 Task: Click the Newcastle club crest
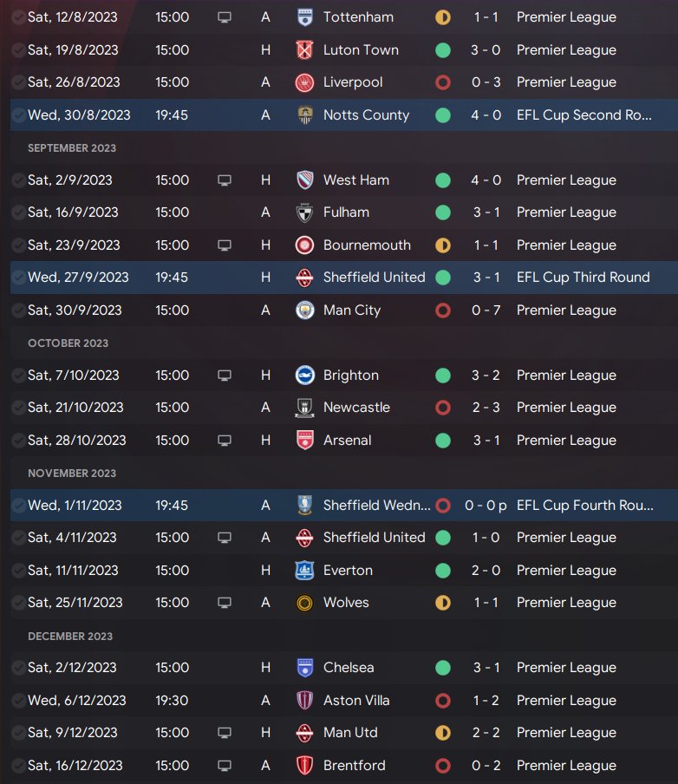pos(304,408)
